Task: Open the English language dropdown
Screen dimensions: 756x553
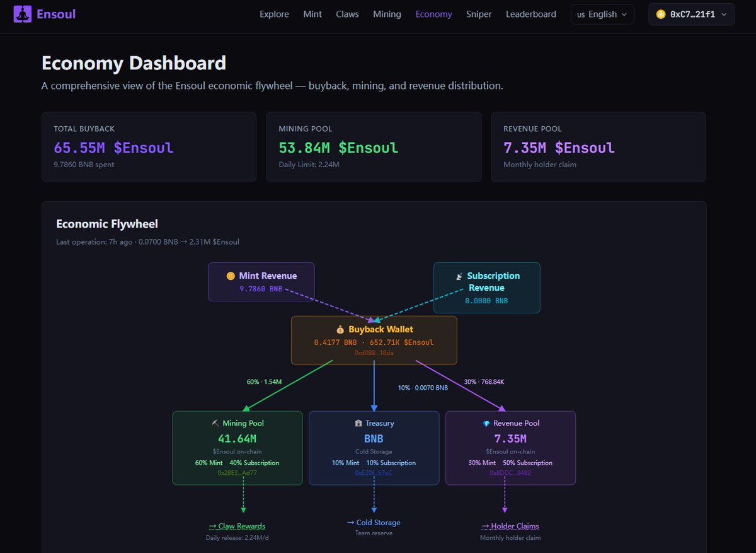Action: (602, 14)
